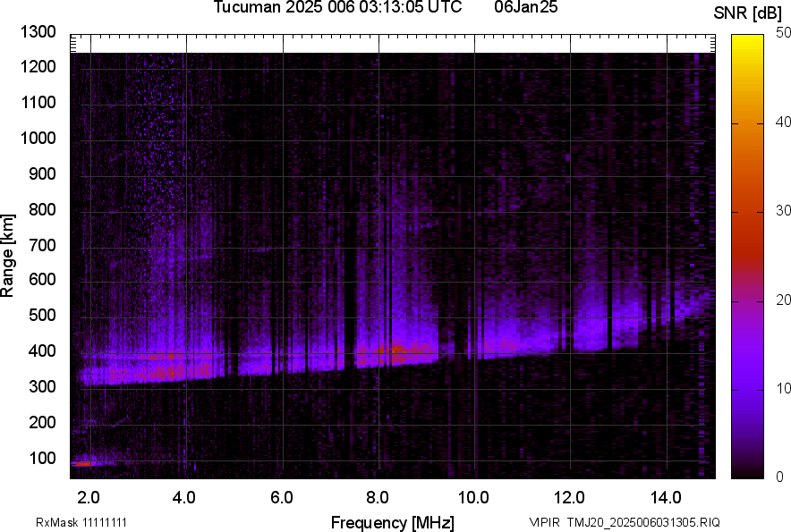Image resolution: width=791 pixels, height=532 pixels.
Task: Click the Tucuman timestamp plot title
Action: coord(337,8)
